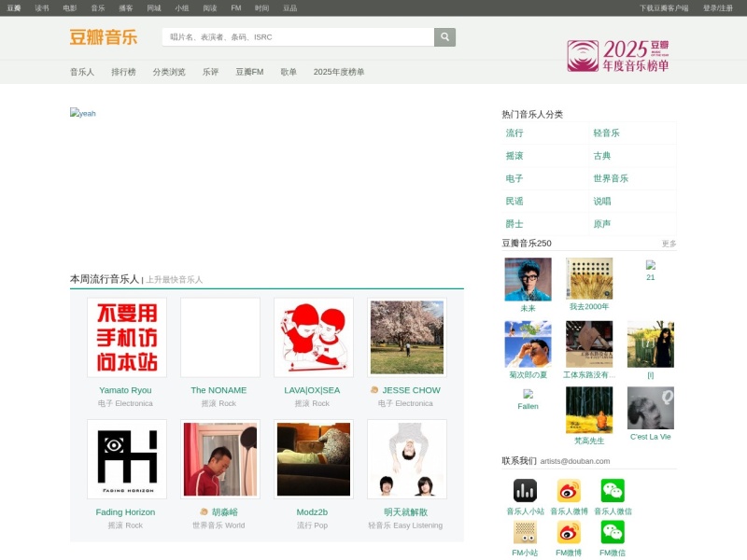Viewport: 747px width, 560px height.
Task: Click the broken yeah banner image
Action: coord(83,113)
